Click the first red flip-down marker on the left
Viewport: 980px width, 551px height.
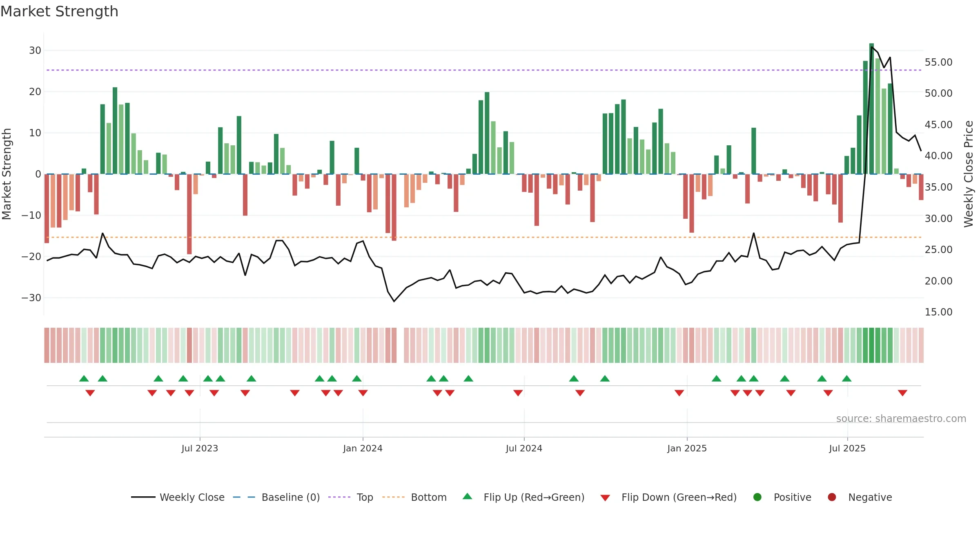pos(90,393)
